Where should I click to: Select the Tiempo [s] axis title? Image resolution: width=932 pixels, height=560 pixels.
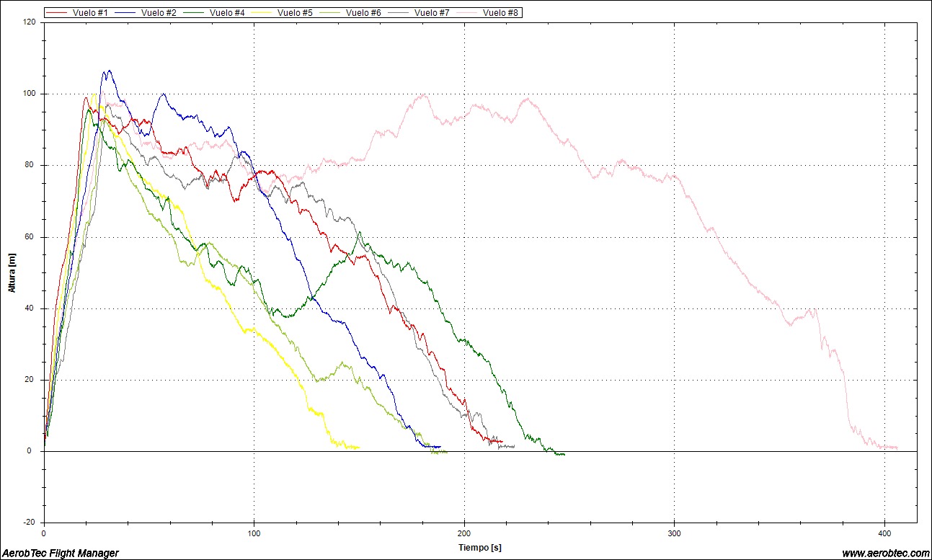(480, 548)
